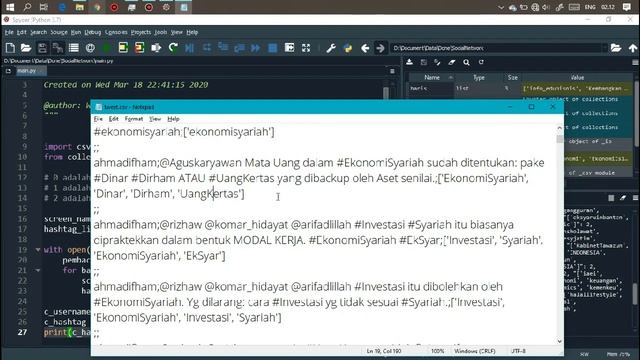
Task: Save the current file in Spyder
Action: [x=42, y=48]
